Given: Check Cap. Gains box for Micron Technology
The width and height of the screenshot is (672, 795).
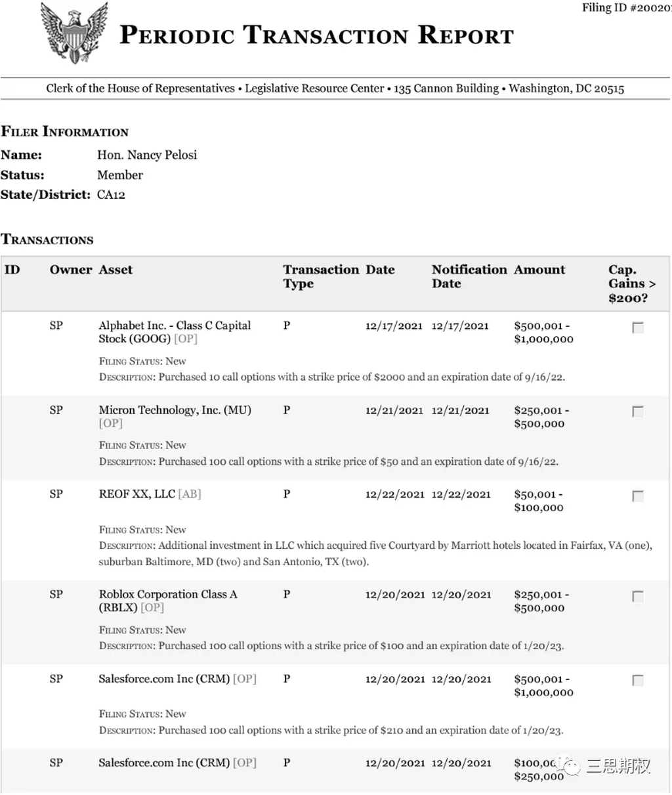Looking at the screenshot, I should click(x=637, y=412).
